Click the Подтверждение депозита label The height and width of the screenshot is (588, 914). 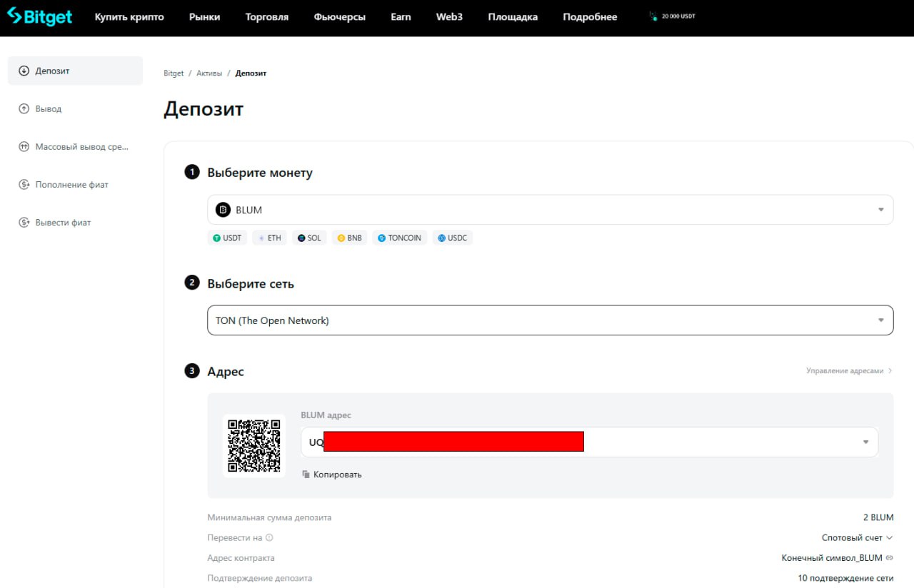click(260, 578)
